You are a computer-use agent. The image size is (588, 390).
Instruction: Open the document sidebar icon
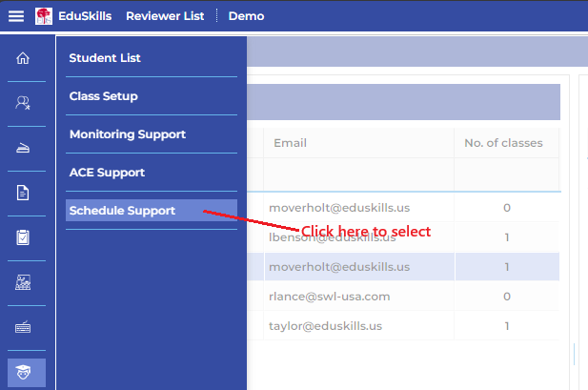23,193
